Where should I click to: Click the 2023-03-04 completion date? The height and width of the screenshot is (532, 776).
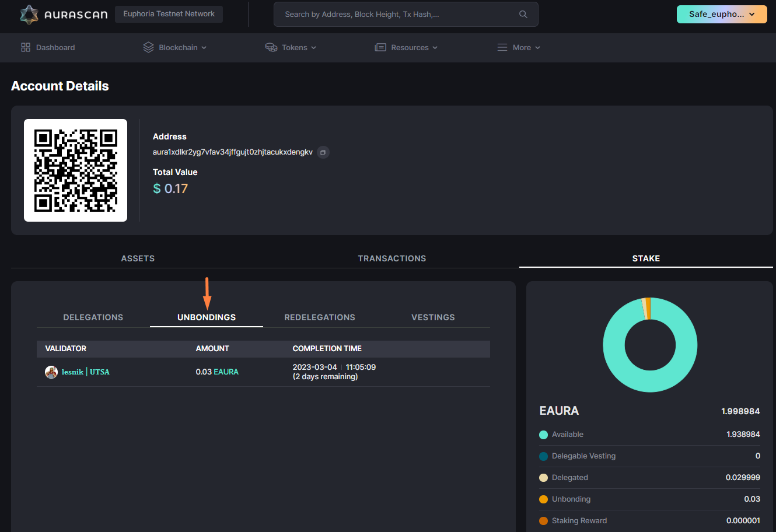315,367
